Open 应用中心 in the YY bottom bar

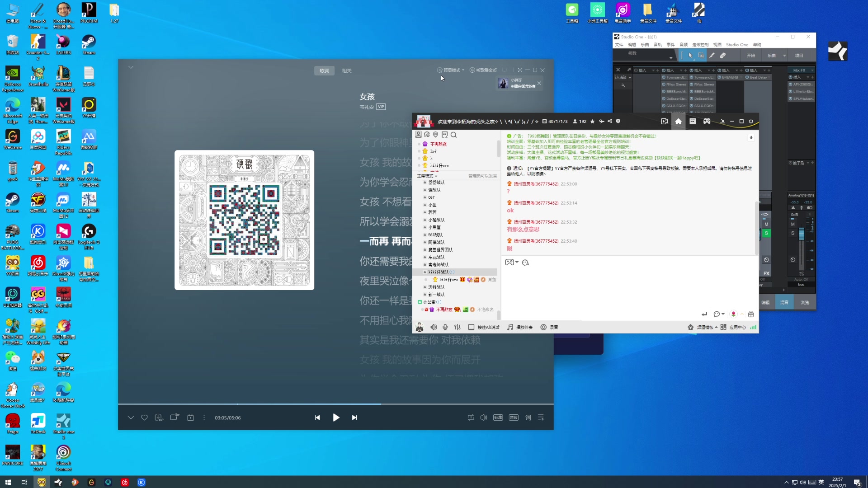click(x=733, y=327)
